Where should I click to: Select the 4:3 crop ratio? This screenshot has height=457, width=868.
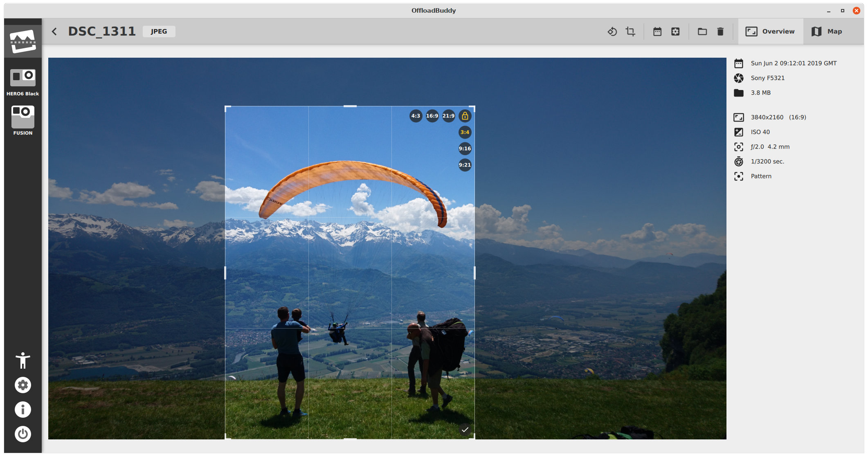[416, 116]
